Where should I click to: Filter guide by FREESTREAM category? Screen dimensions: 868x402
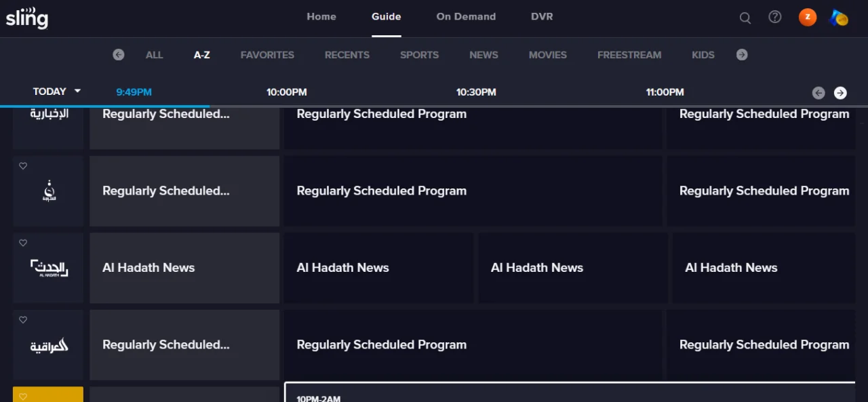629,55
